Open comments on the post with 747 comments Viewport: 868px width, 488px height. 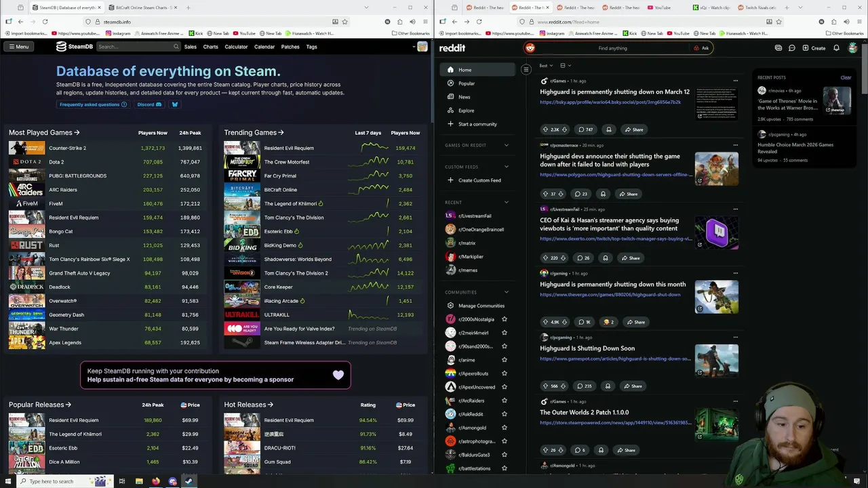click(585, 129)
